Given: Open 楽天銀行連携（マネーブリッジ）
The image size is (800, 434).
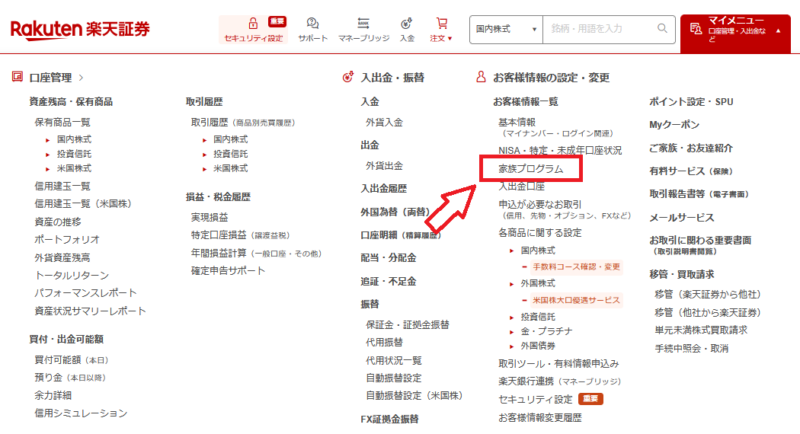Looking at the screenshot, I should 560,381.
